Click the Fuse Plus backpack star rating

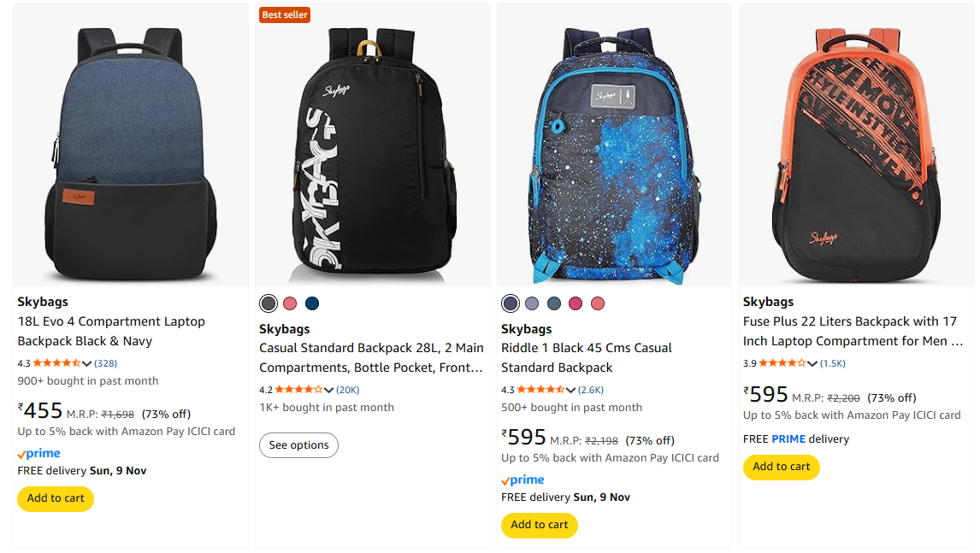pyautogui.click(x=782, y=363)
